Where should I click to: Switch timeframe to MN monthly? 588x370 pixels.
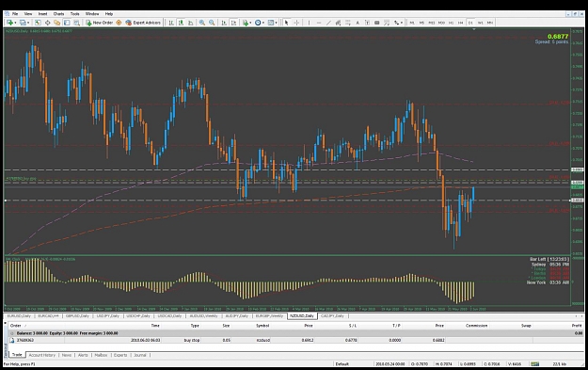point(490,23)
